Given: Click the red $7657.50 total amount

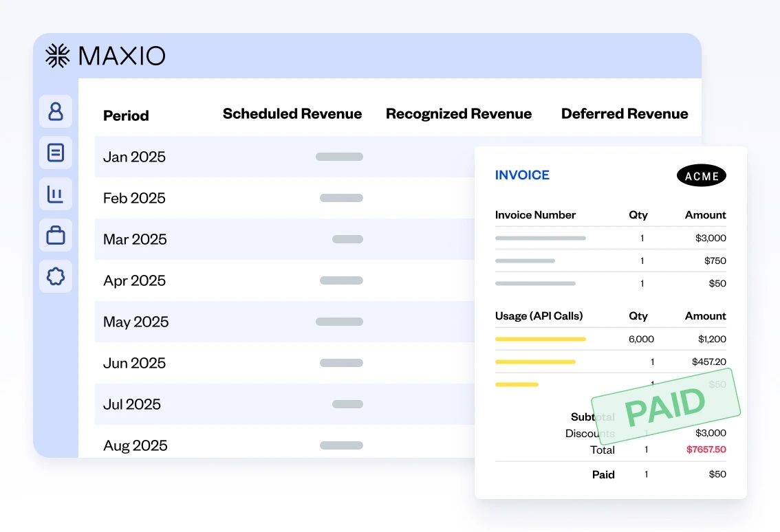Looking at the screenshot, I should tap(706, 450).
